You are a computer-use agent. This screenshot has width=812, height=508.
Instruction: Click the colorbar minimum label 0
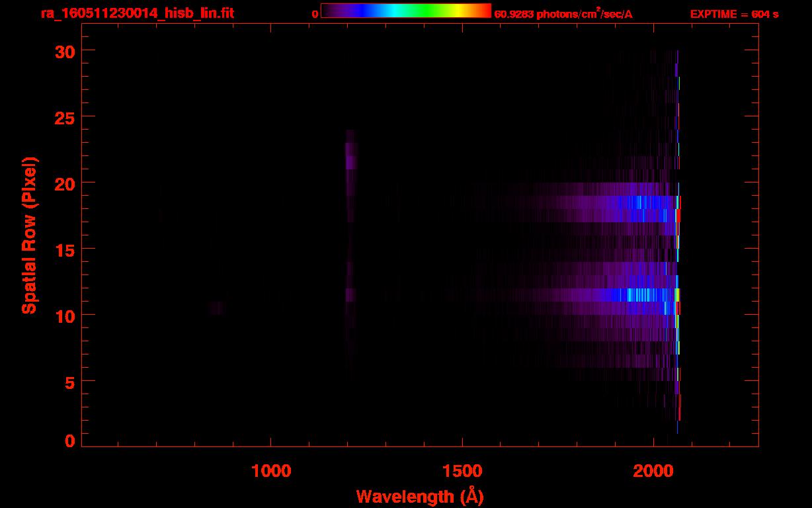[315, 14]
